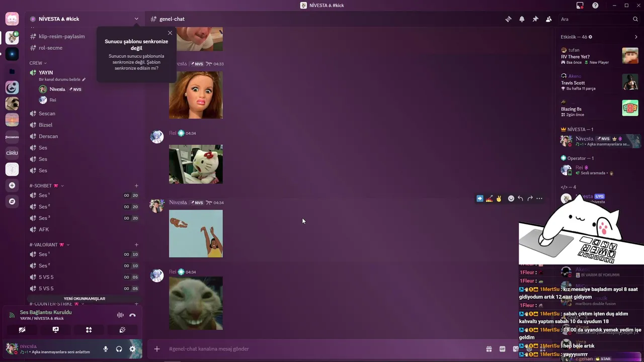Open the genel-chat channel header title

(172, 19)
